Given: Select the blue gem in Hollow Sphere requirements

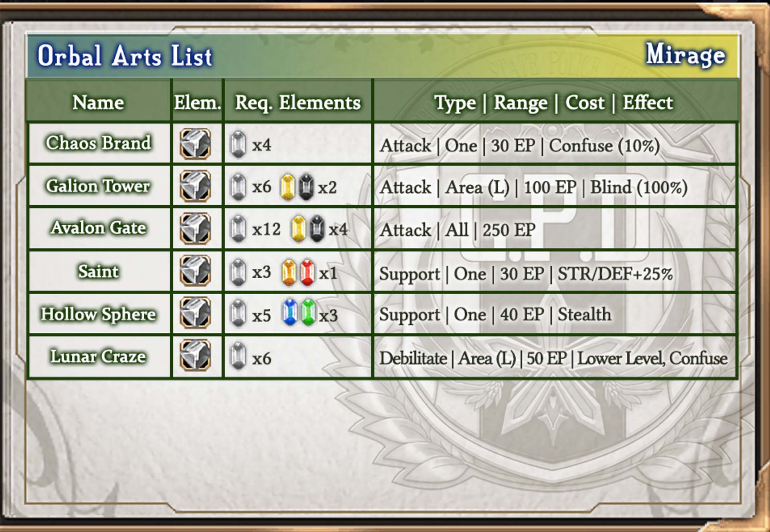Looking at the screenshot, I should pos(290,312).
